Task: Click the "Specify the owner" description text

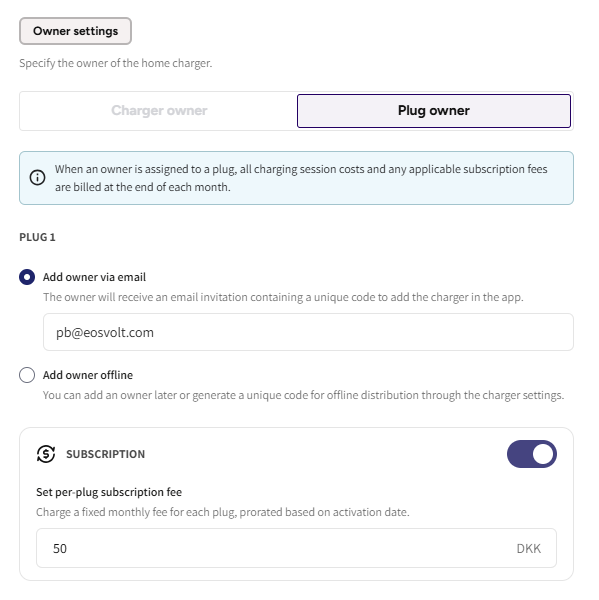Action: click(x=116, y=63)
